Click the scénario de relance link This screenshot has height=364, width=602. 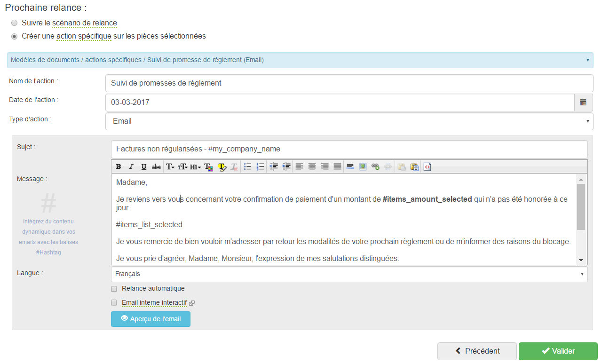point(85,23)
